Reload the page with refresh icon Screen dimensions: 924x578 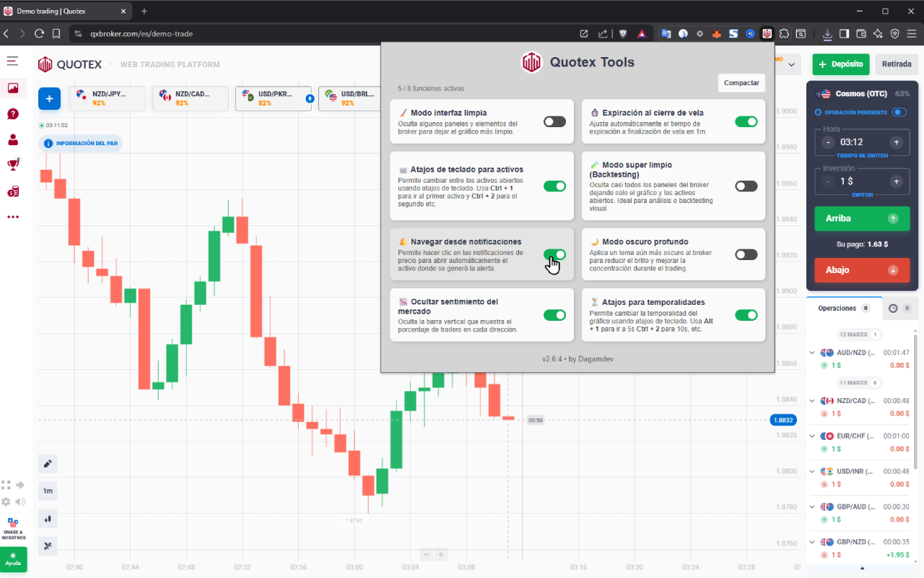pyautogui.click(x=39, y=33)
